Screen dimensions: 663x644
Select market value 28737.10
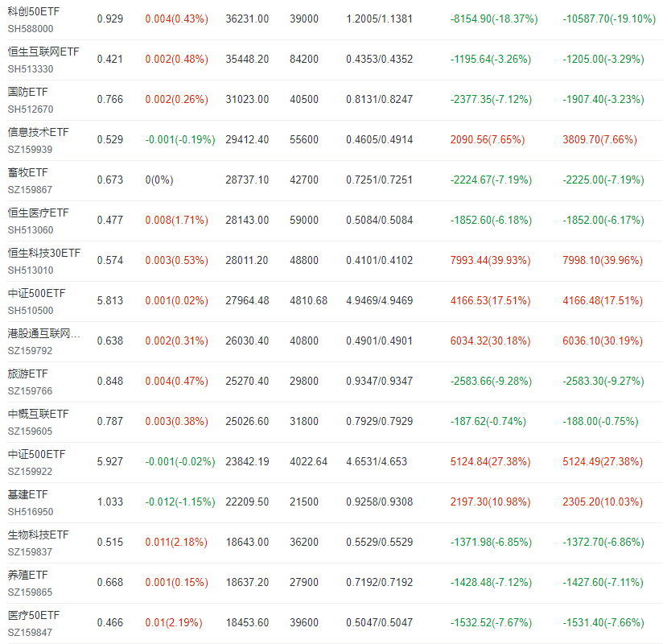(247, 180)
